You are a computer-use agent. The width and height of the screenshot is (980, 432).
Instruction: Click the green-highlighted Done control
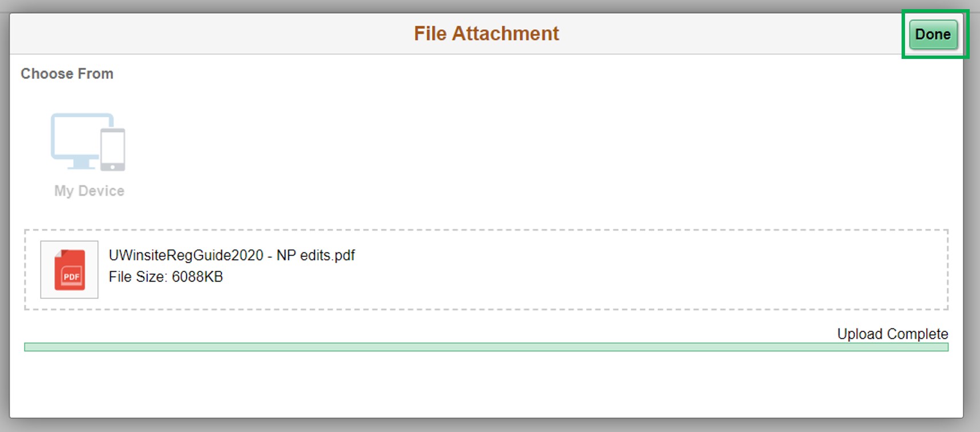[933, 34]
